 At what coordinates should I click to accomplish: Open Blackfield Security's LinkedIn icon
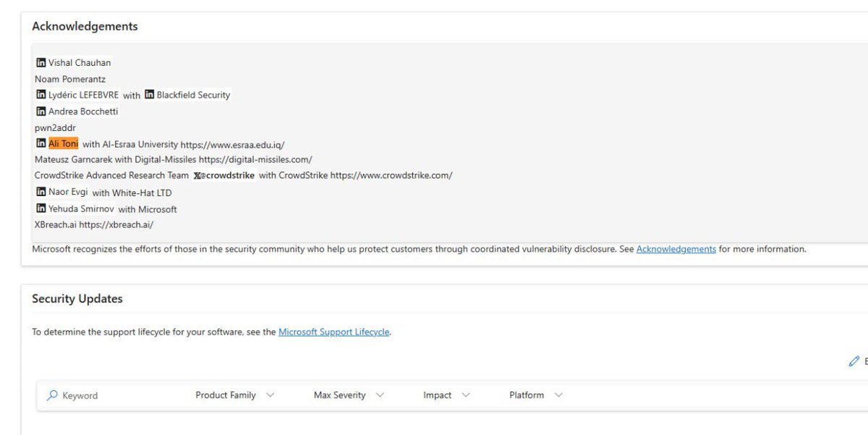point(150,95)
